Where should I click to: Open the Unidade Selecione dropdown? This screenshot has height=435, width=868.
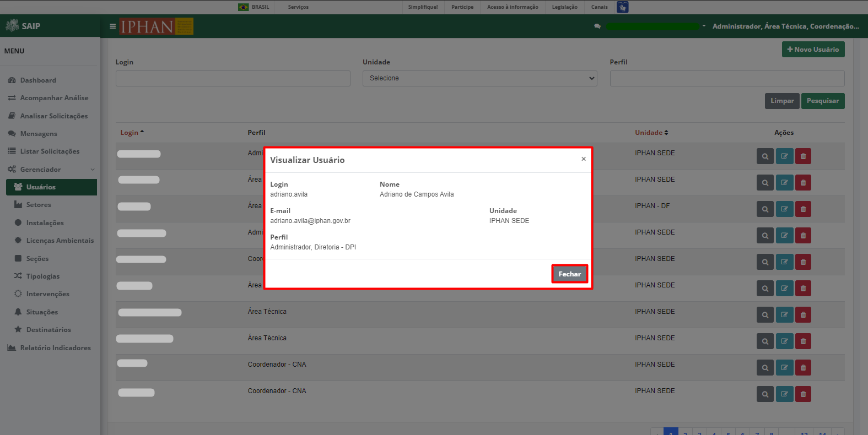click(479, 78)
